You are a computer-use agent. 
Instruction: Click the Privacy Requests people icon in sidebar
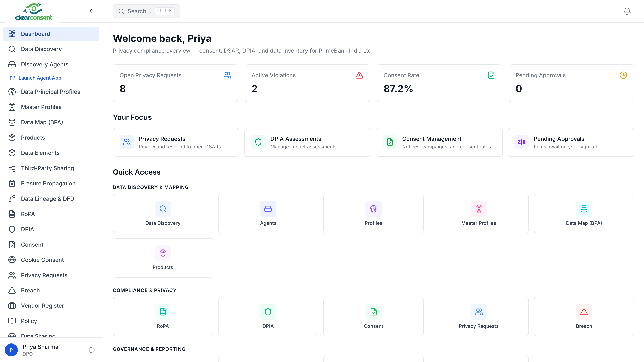click(12, 275)
